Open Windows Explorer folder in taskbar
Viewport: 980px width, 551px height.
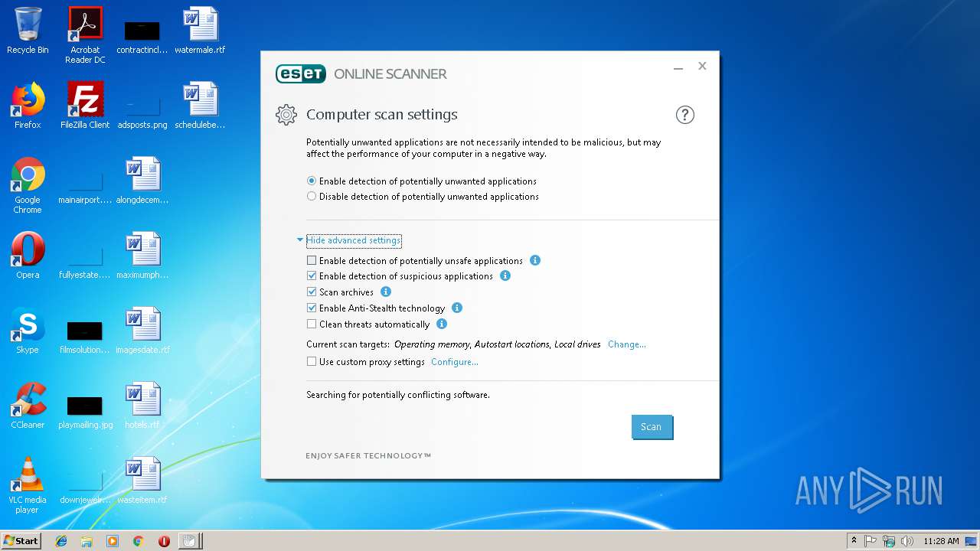87,541
